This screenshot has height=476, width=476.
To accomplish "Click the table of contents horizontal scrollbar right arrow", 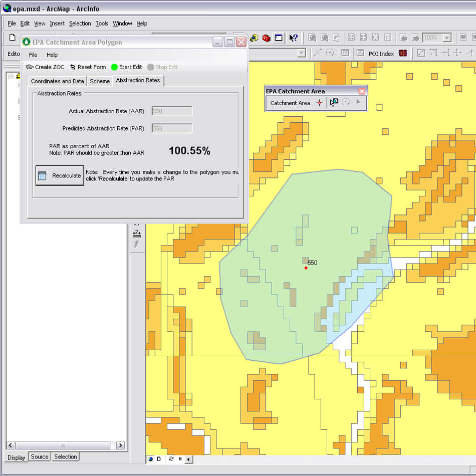I will click(120, 445).
